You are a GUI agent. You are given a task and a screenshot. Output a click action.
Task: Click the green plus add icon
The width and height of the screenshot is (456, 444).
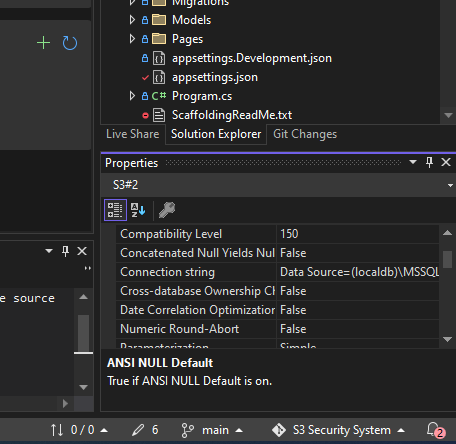(x=43, y=43)
